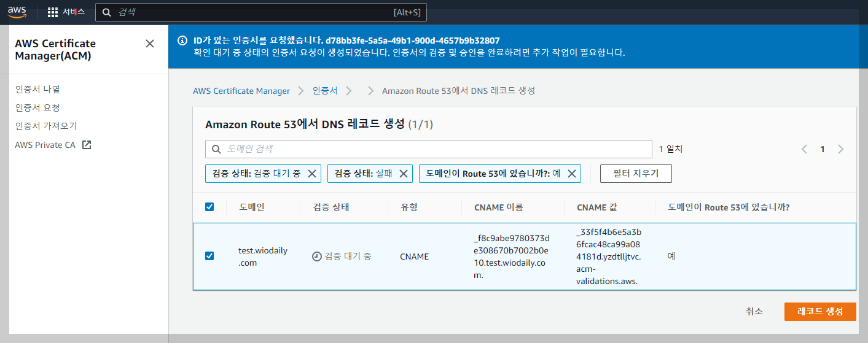Click the CNAME type cell
Screen dimensions: 868x343
tap(414, 256)
